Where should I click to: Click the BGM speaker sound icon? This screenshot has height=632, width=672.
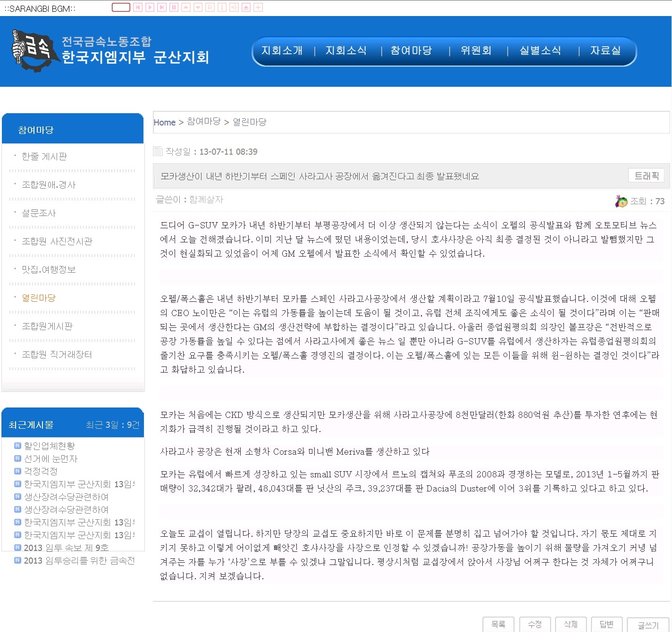click(x=234, y=7)
